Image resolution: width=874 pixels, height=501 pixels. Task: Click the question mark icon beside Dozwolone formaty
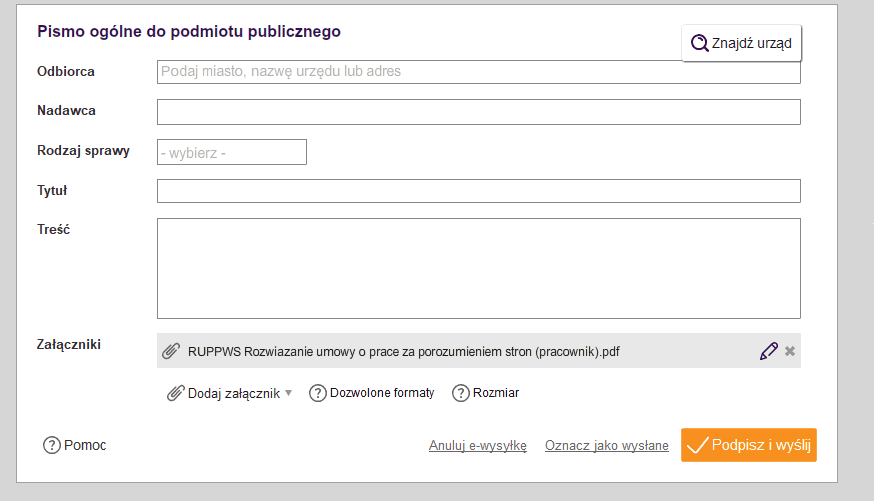pyautogui.click(x=318, y=393)
